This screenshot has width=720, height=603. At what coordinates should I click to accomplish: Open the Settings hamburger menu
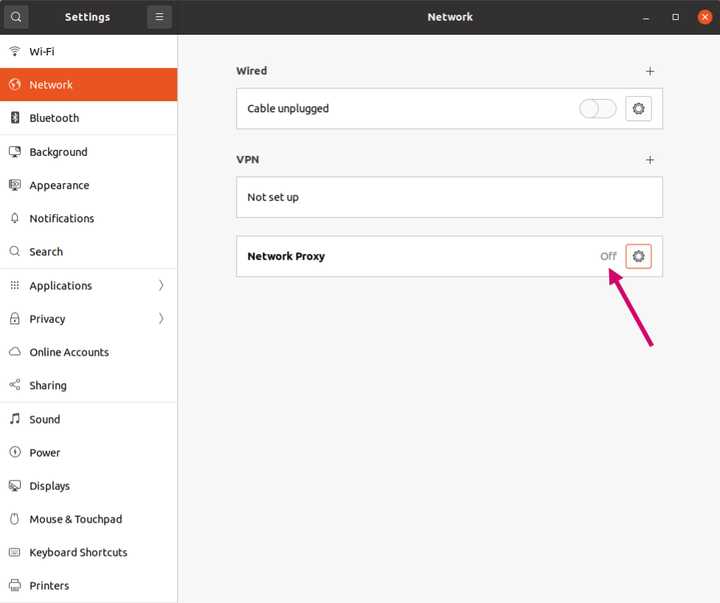coord(159,17)
